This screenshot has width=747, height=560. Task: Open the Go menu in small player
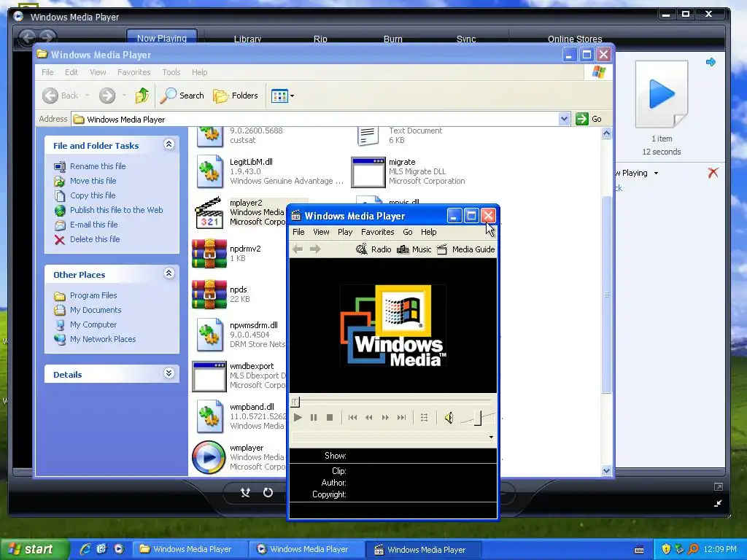coord(407,232)
